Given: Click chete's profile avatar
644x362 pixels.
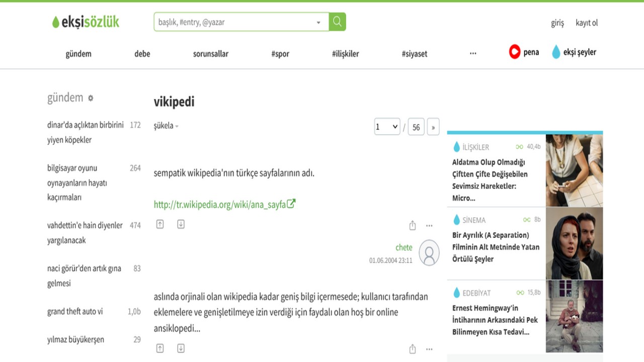Looking at the screenshot, I should click(429, 252).
